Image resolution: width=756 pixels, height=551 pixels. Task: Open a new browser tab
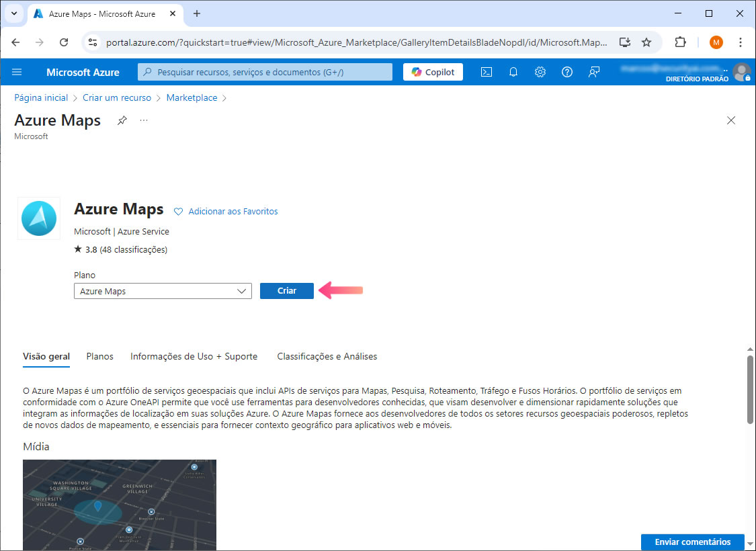tap(197, 14)
